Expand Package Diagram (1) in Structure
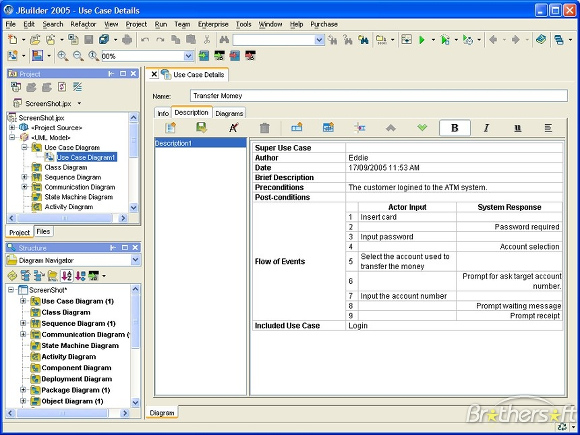The height and width of the screenshot is (435, 580). pyautogui.click(x=23, y=390)
